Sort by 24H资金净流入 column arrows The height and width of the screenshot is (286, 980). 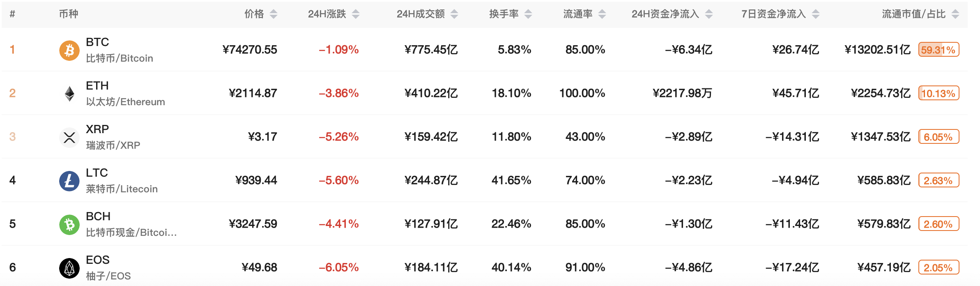coord(709,14)
